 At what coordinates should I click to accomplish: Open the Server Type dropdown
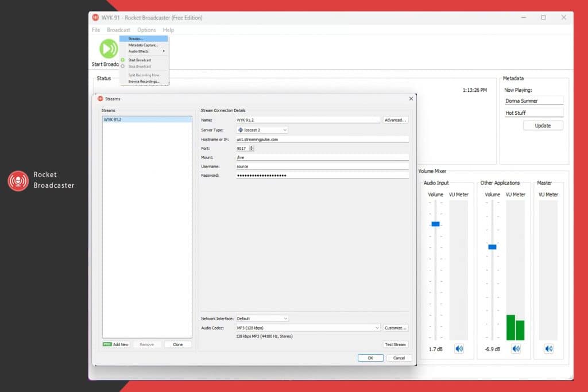tap(262, 130)
